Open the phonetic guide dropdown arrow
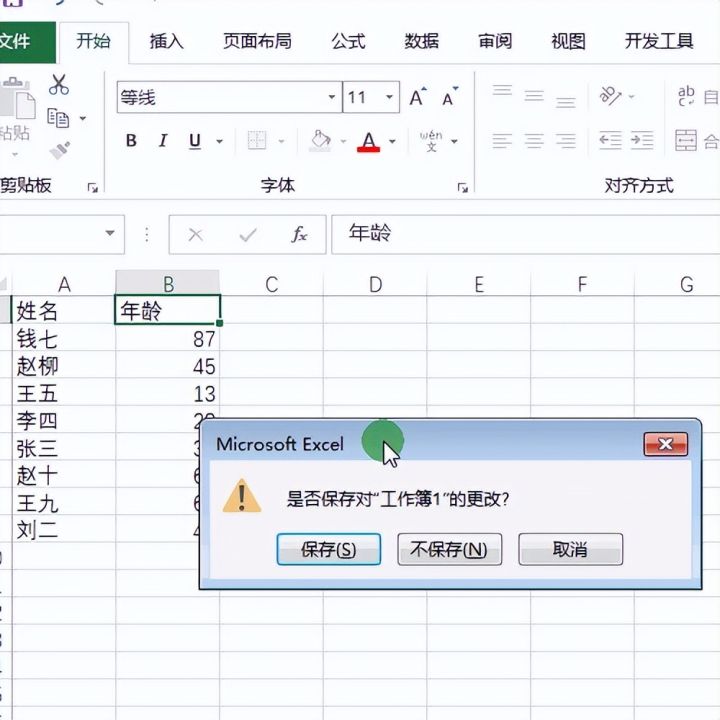This screenshot has height=720, width=720. (x=454, y=141)
